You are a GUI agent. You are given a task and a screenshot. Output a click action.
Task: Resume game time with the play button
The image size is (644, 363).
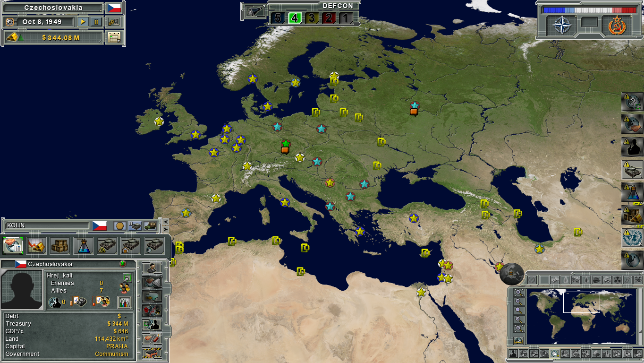click(83, 22)
